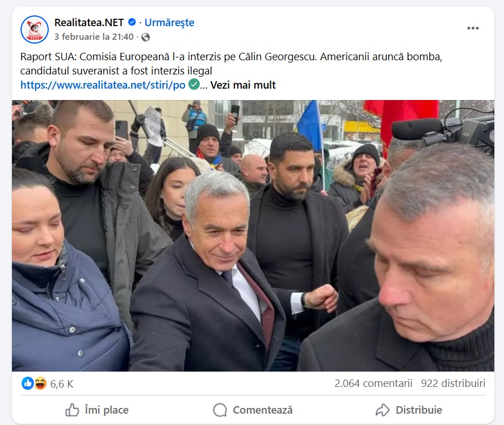The height and width of the screenshot is (425, 504).
Task: Open the realitatea.net article link
Action: pos(103,85)
